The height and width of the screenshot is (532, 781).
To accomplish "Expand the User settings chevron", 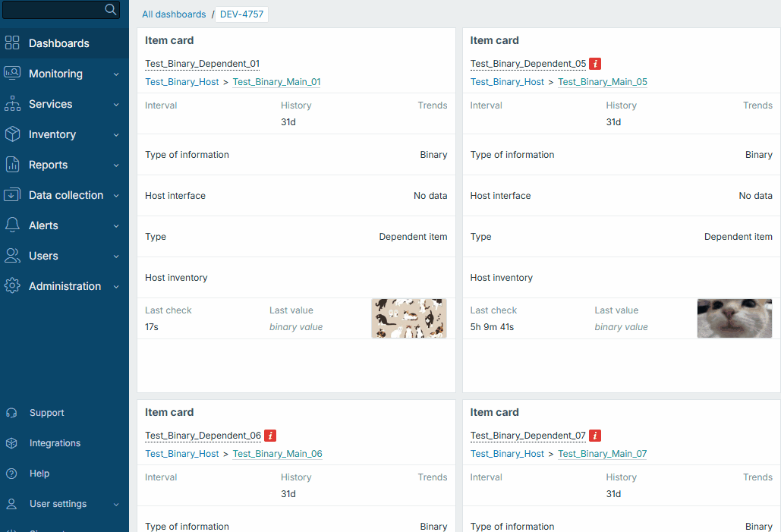I will 116,504.
